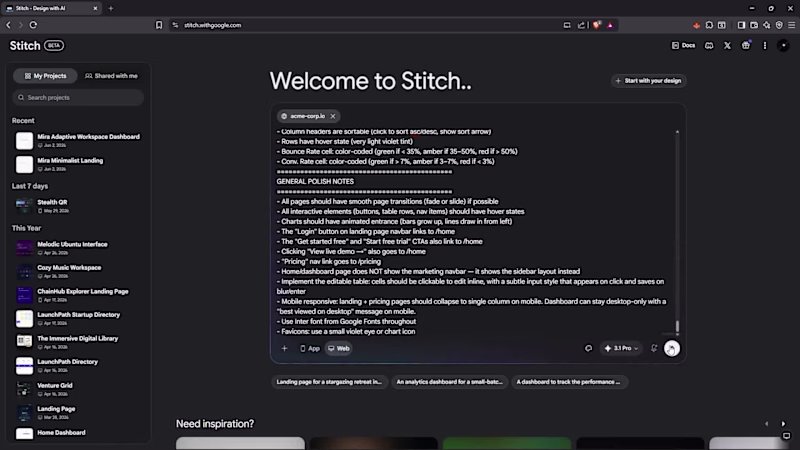Open browser hamburger menu

[x=791, y=25]
